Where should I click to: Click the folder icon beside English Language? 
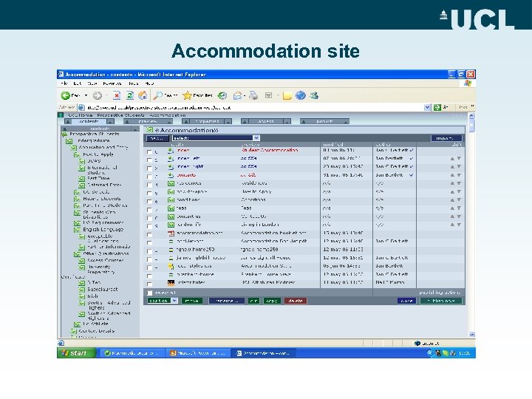(77, 230)
